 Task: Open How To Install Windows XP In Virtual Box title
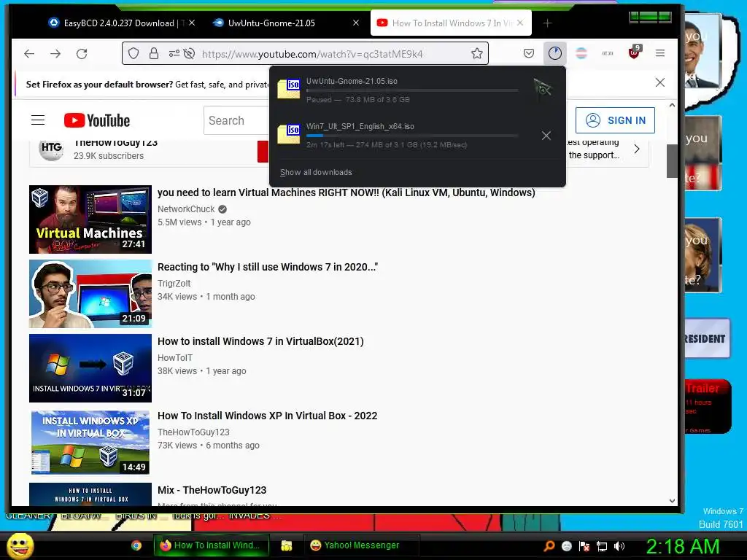point(267,415)
